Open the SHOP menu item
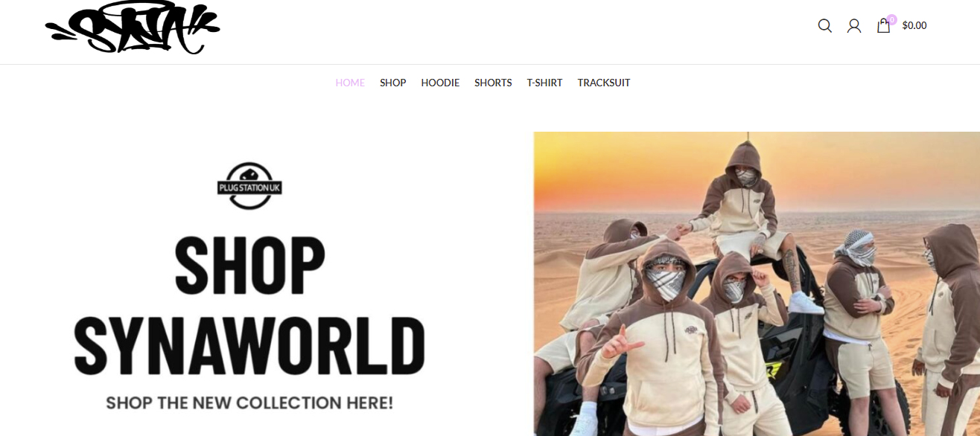Image resolution: width=980 pixels, height=436 pixels. point(392,83)
